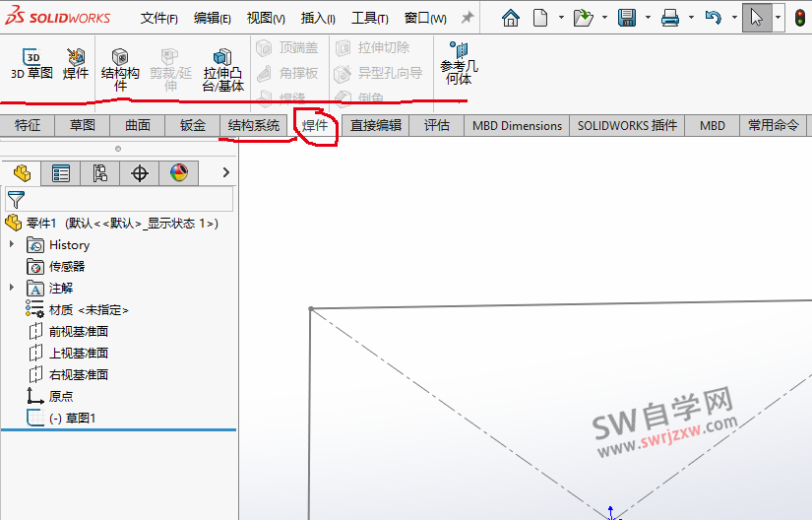Open the 视图(V) menu
812x520 pixels.
[266, 18]
